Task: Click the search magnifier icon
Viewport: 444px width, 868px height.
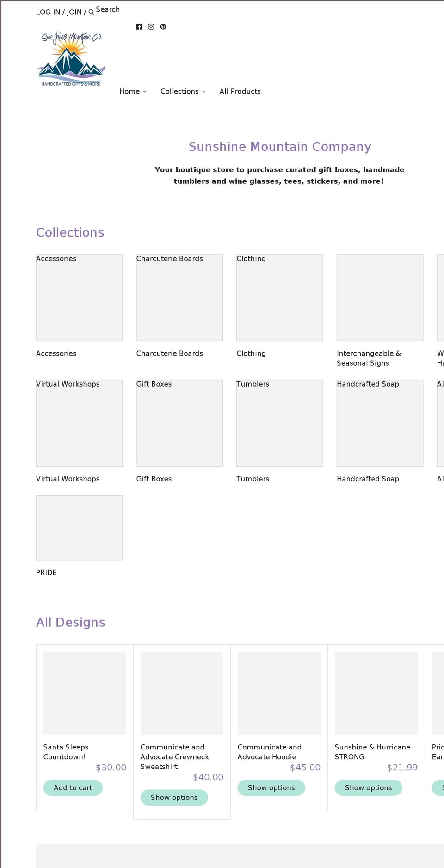Action: click(x=91, y=12)
